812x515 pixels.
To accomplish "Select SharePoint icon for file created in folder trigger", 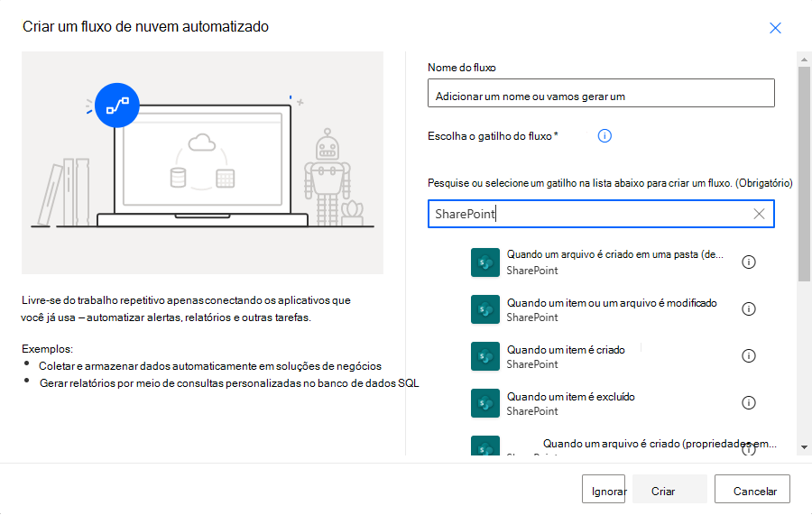I will 484,262.
